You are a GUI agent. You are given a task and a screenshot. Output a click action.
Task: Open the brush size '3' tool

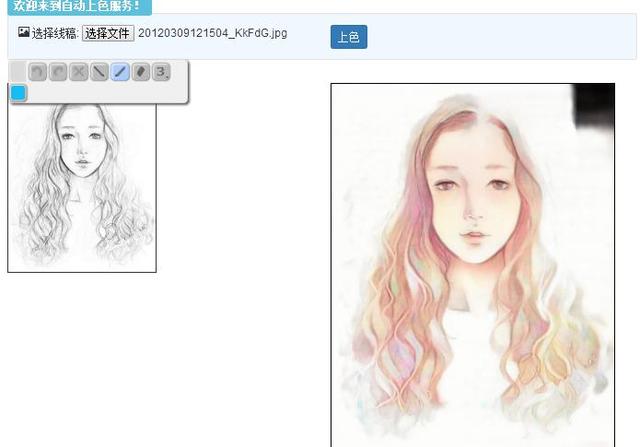coord(161,72)
